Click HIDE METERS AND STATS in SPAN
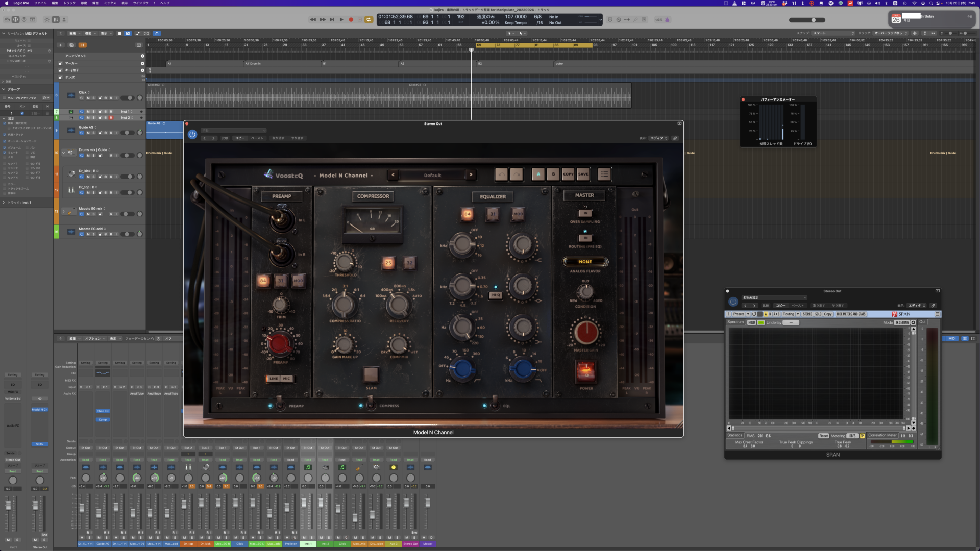Viewport: 980px width, 551px height. 851,314
